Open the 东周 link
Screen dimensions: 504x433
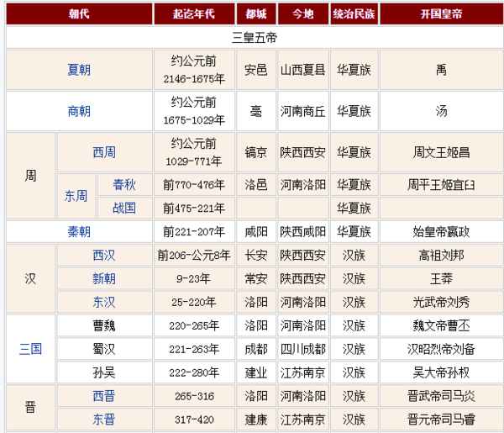coord(76,196)
